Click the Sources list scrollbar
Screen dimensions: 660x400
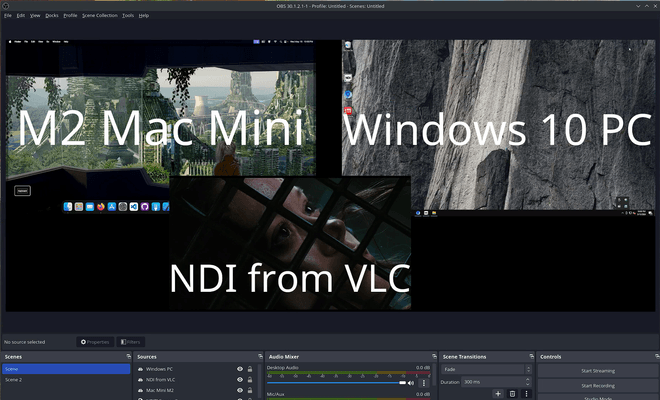pos(260,381)
